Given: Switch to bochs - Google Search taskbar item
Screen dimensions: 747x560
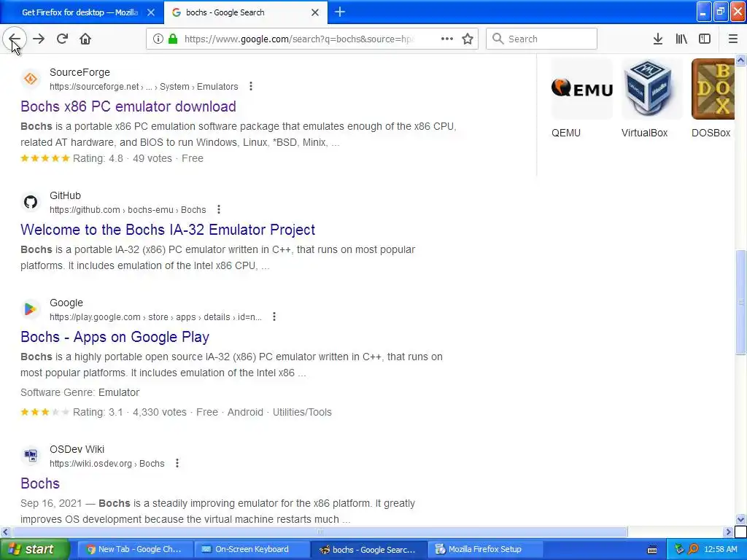Looking at the screenshot, I should click(x=368, y=550).
